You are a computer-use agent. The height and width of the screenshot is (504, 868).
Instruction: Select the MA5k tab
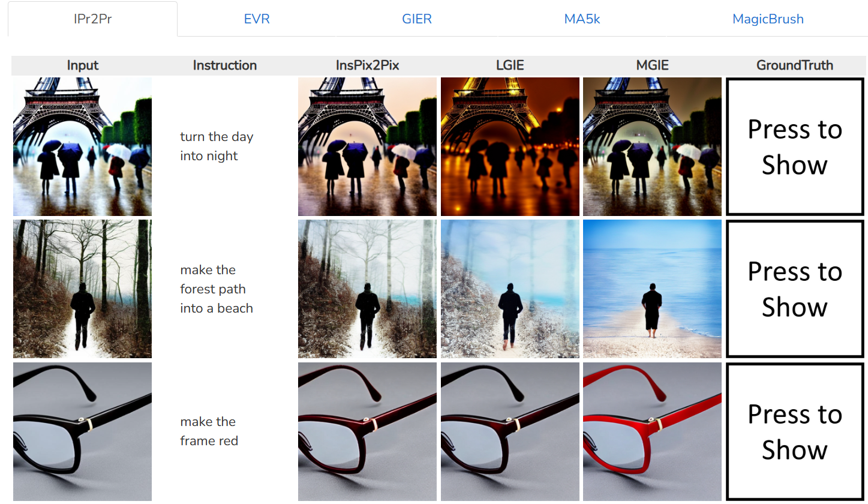click(582, 19)
